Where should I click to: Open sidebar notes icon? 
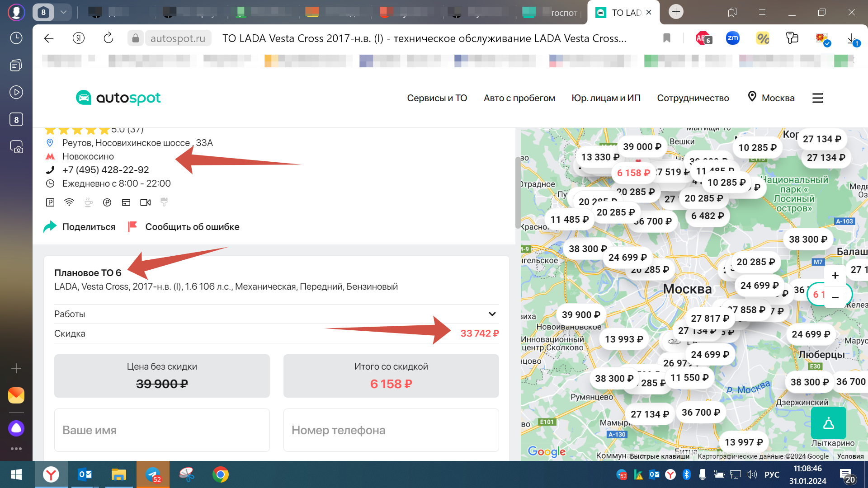(16, 66)
